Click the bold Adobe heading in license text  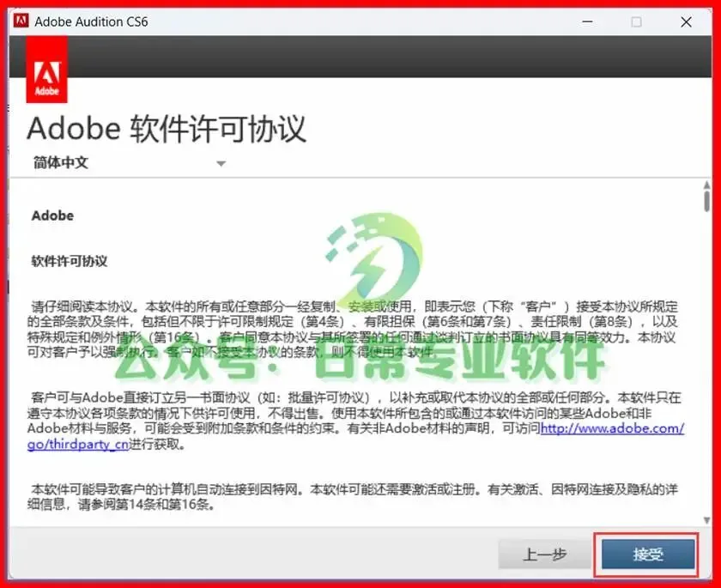(52, 215)
